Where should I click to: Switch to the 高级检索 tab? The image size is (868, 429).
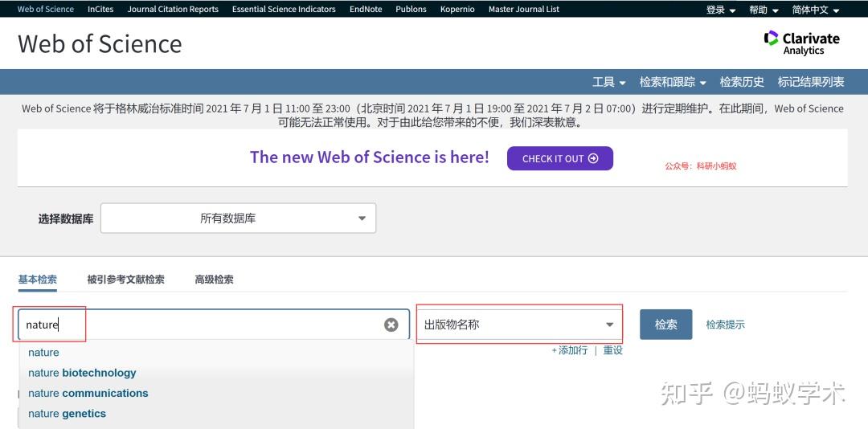pyautogui.click(x=214, y=280)
